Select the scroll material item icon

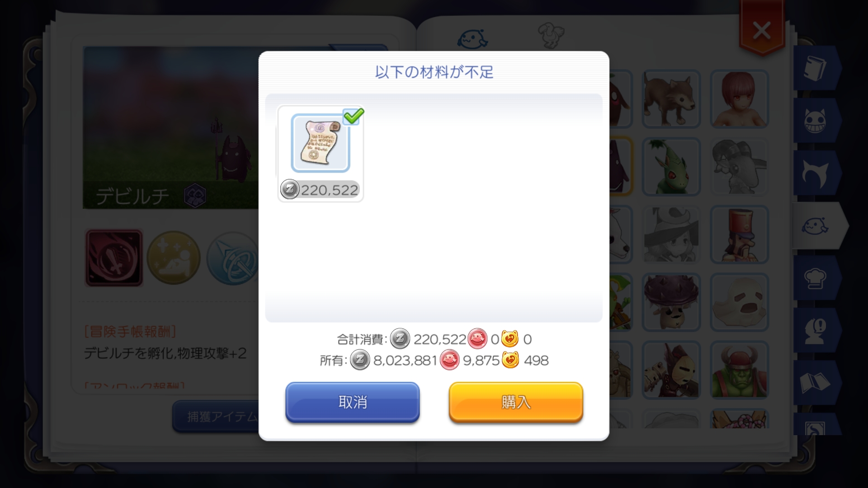(x=321, y=143)
